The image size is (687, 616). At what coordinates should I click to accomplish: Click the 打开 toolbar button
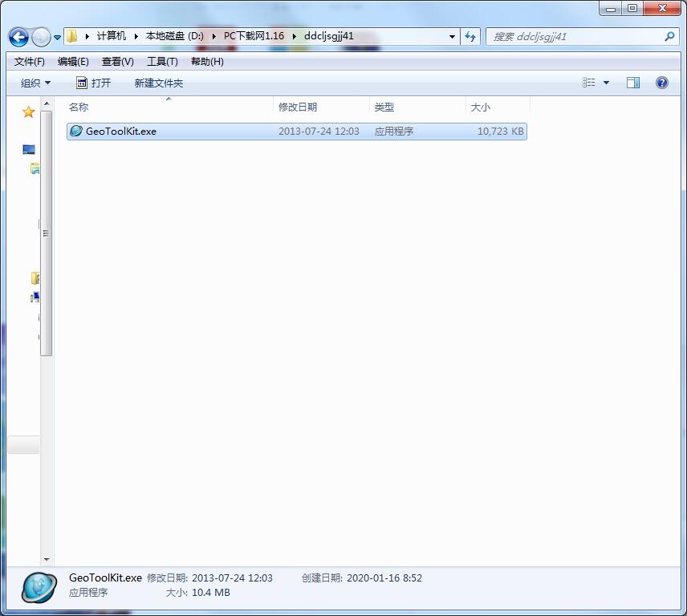[x=93, y=83]
